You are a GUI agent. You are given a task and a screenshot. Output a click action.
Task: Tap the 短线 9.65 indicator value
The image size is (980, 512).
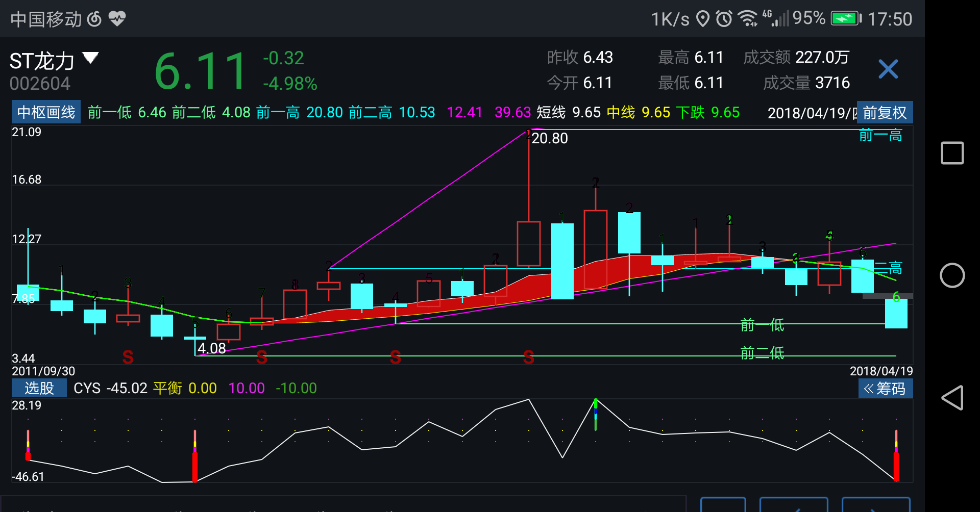point(569,112)
